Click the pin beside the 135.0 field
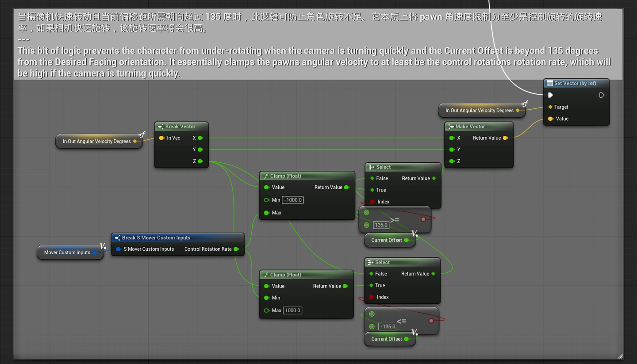 pyautogui.click(x=367, y=225)
